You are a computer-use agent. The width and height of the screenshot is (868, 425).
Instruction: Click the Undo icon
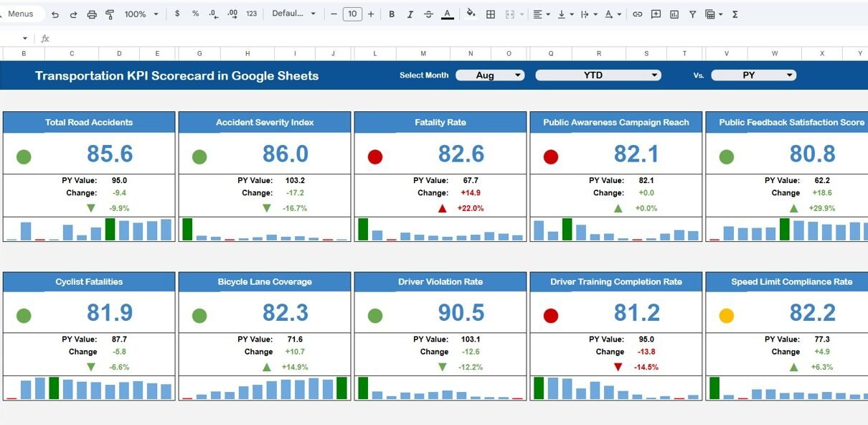coord(55,14)
